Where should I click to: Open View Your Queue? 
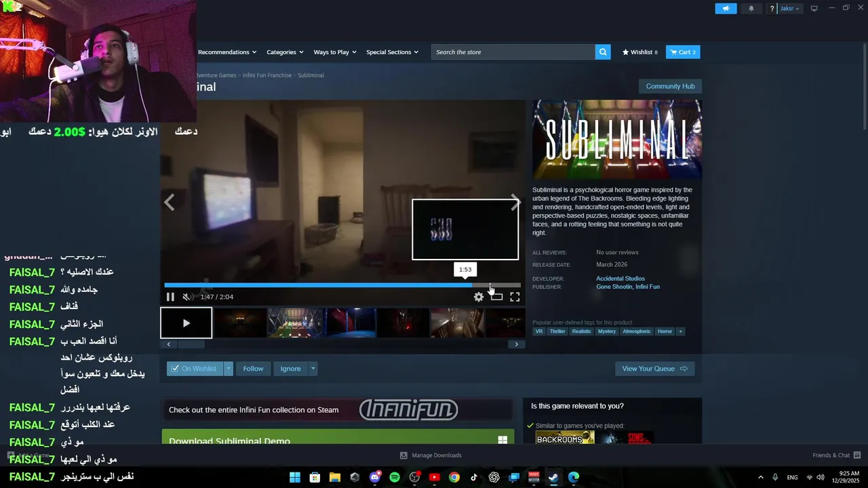point(654,369)
